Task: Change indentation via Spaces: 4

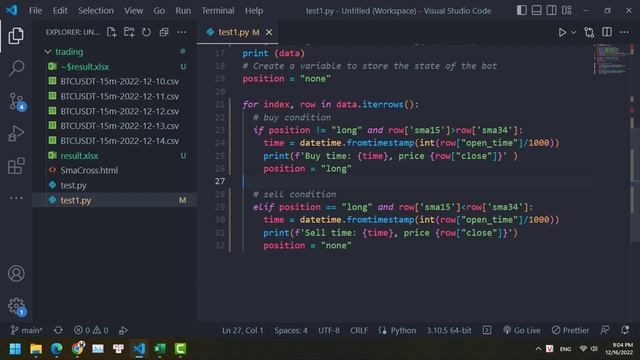Action: click(x=291, y=330)
